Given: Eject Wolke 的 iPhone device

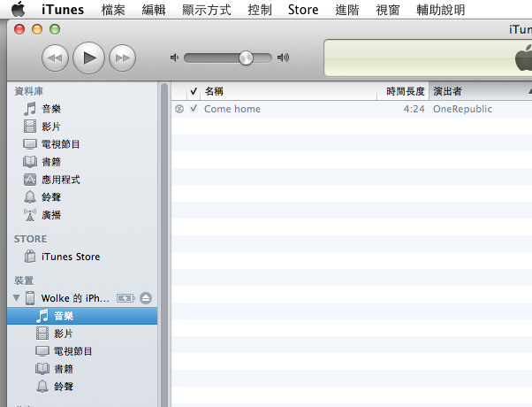Looking at the screenshot, I should [146, 298].
